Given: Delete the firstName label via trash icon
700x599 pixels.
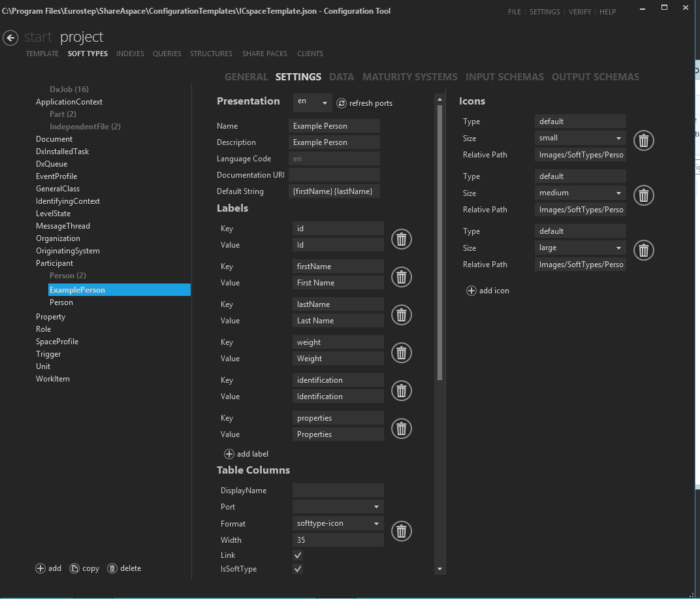Looking at the screenshot, I should point(402,277).
